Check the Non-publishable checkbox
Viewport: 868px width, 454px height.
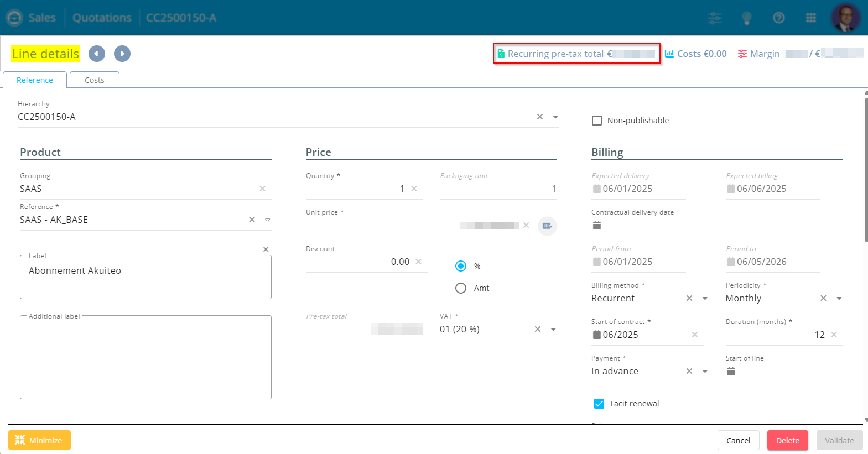pyautogui.click(x=597, y=121)
